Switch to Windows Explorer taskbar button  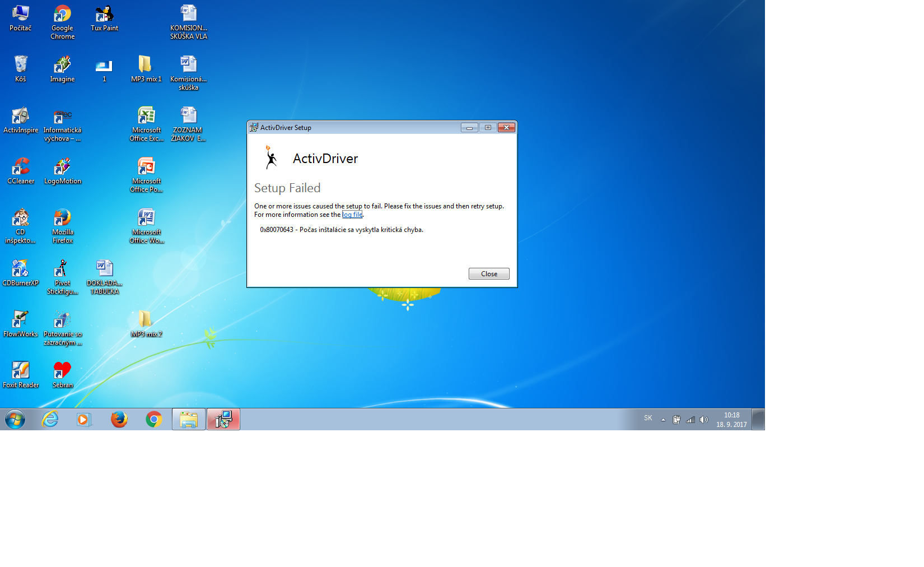(x=189, y=419)
